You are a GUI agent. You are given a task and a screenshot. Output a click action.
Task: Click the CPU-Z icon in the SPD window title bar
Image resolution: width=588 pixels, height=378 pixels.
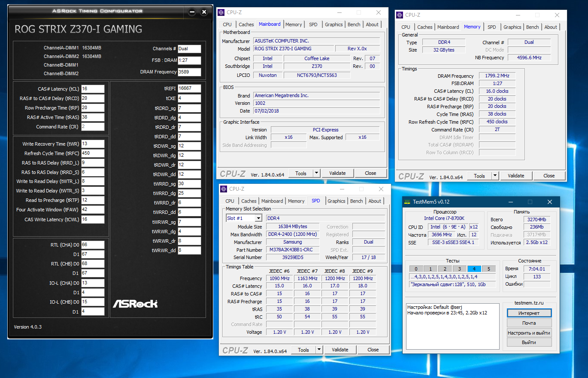(x=224, y=189)
